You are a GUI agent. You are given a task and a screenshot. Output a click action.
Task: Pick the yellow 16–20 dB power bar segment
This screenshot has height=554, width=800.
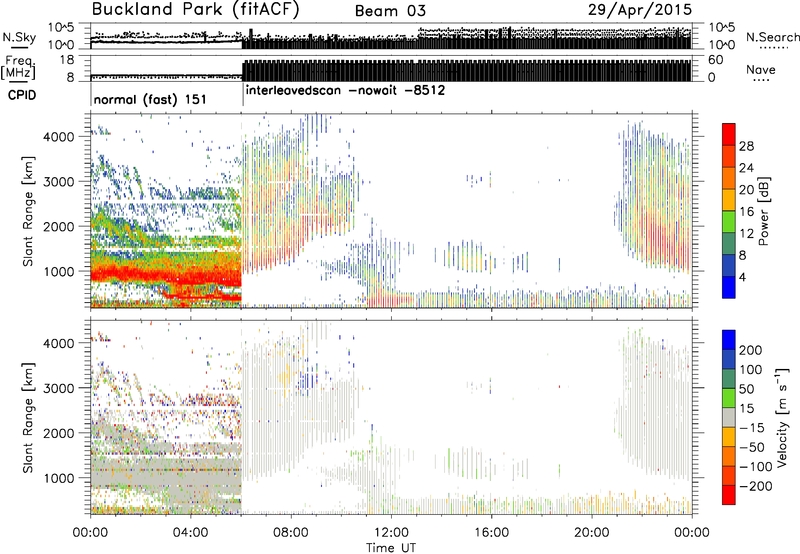coord(729,199)
